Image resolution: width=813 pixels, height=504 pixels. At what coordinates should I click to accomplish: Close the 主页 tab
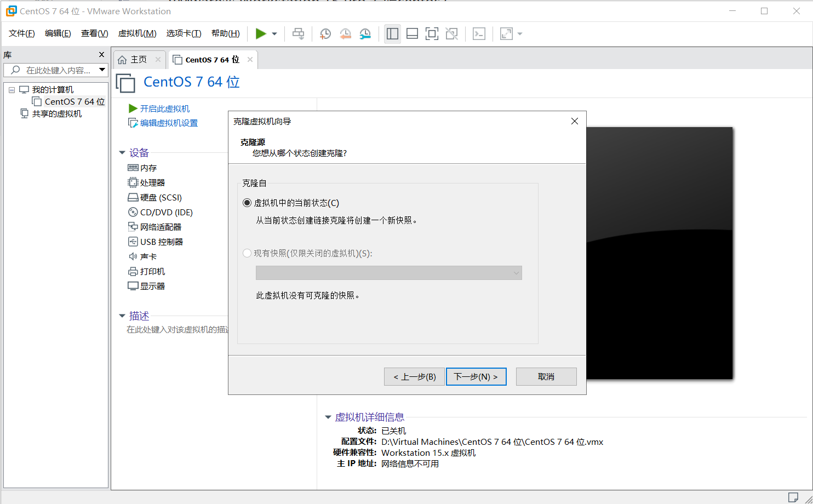pos(158,60)
